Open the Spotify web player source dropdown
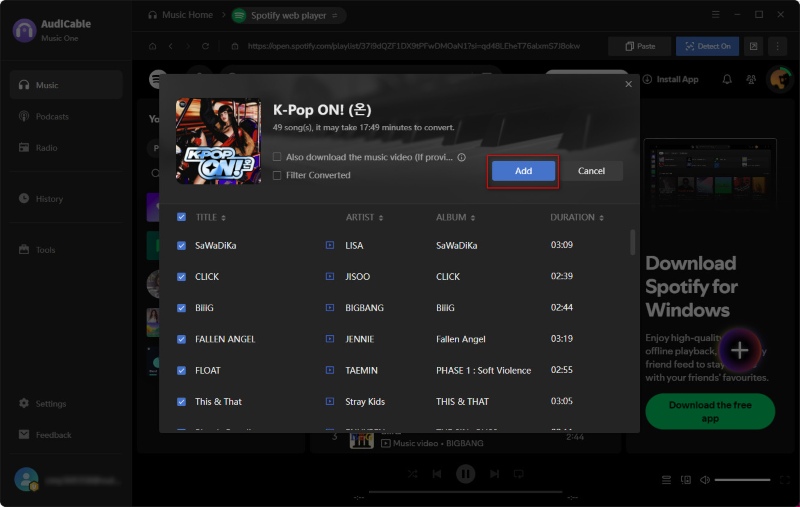800x507 pixels. pyautogui.click(x=288, y=15)
